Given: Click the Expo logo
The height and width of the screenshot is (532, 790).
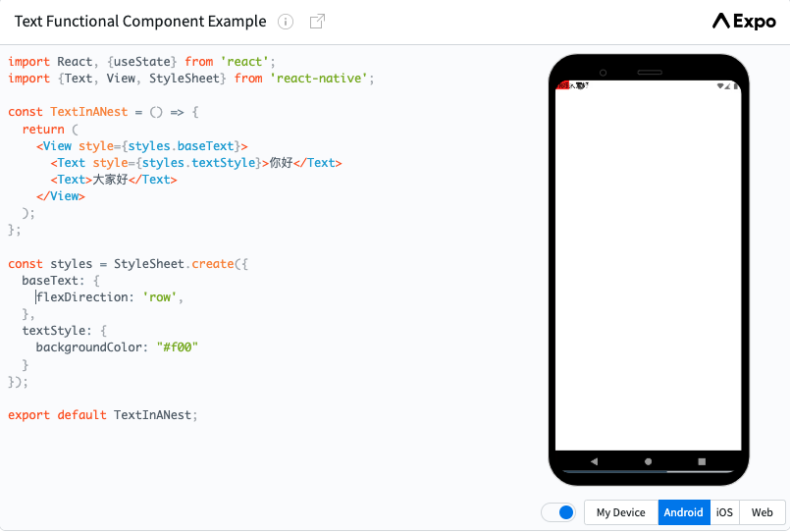Looking at the screenshot, I should click(744, 22).
